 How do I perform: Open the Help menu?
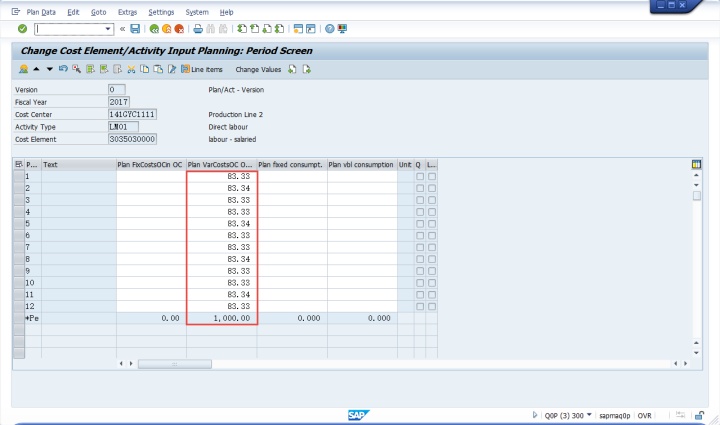(226, 12)
